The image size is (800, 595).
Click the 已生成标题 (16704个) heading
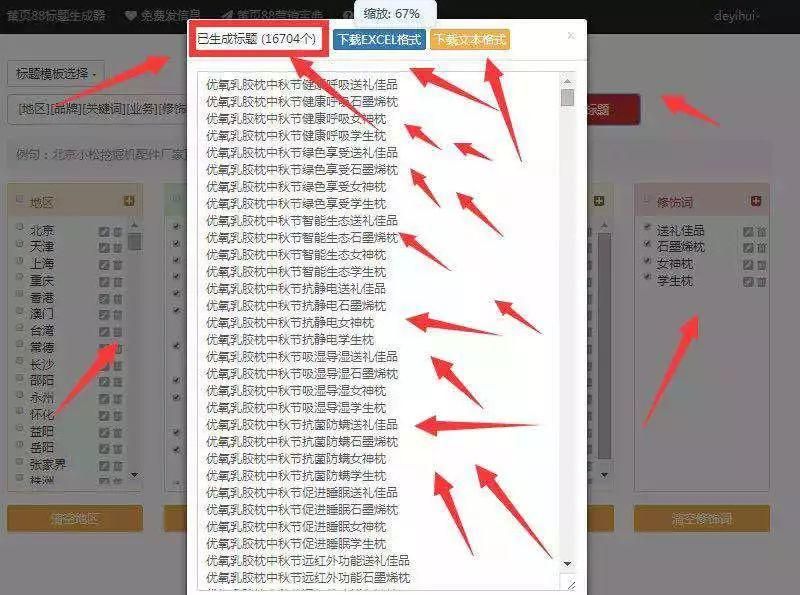click(257, 39)
